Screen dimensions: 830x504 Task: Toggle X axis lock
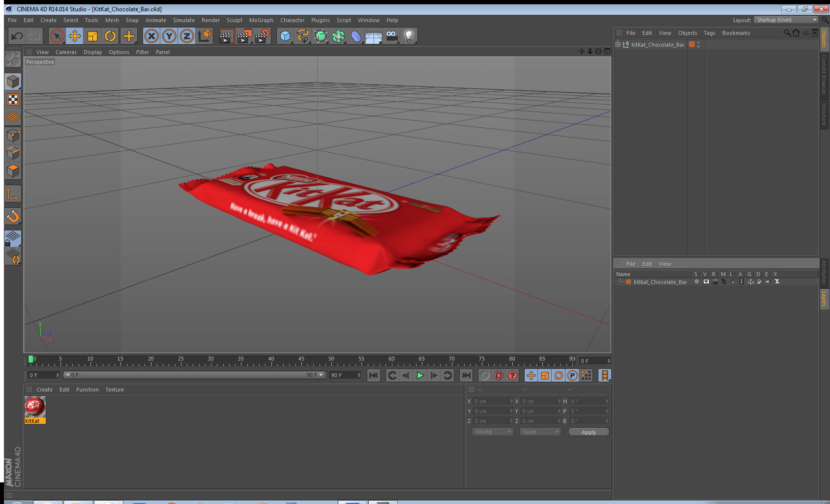click(151, 36)
